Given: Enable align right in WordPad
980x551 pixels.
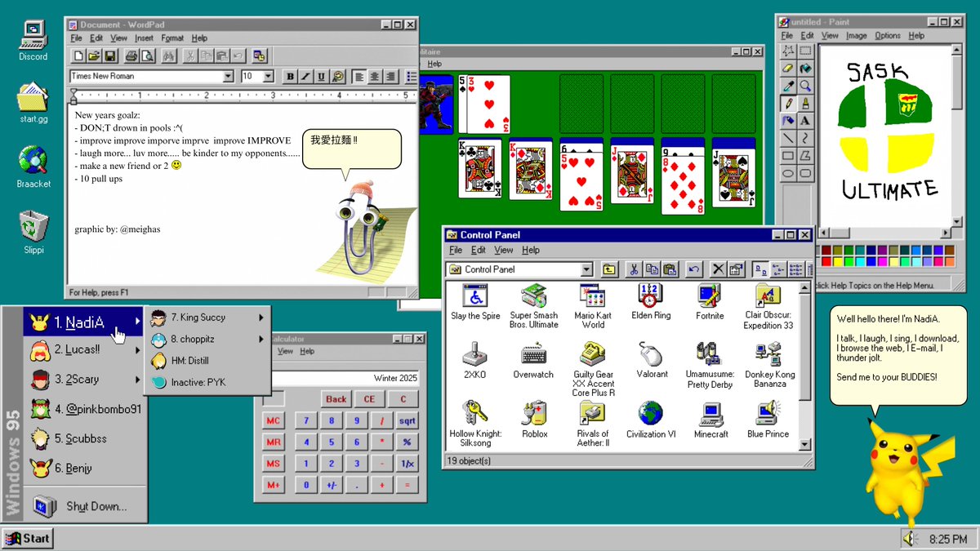Looking at the screenshot, I should pyautogui.click(x=390, y=76).
